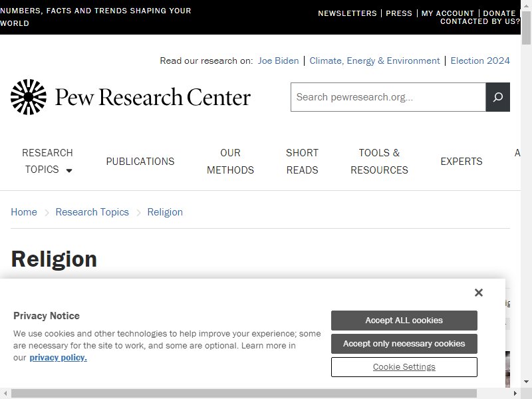Image resolution: width=532 pixels, height=399 pixels.
Task: Focus the Search pewresearch.org field
Action: pyautogui.click(x=388, y=97)
